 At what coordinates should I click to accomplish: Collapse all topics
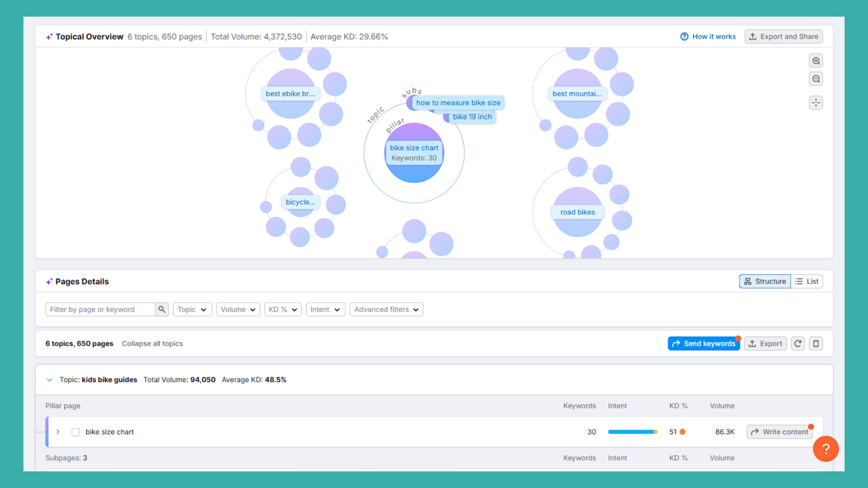click(152, 343)
